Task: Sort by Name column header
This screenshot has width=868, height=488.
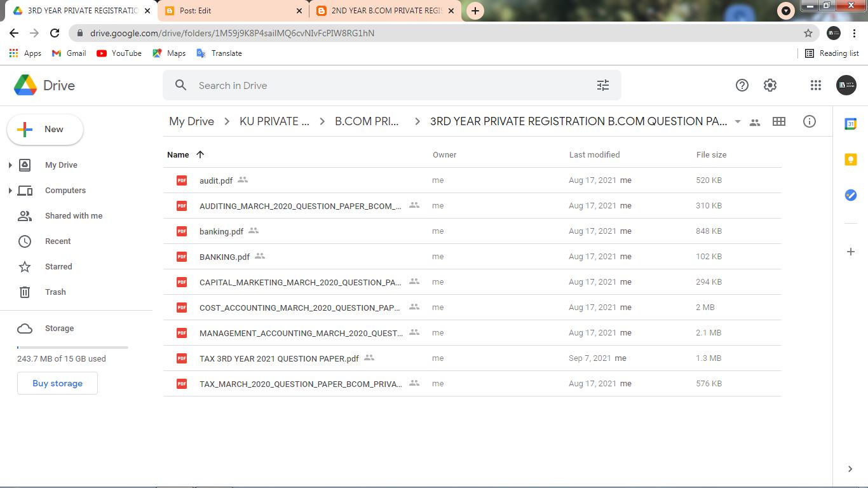Action: click(178, 154)
